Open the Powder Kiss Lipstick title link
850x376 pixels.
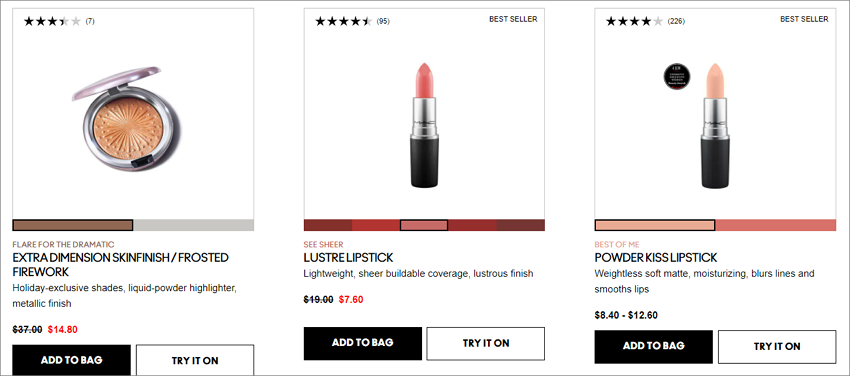(655, 257)
